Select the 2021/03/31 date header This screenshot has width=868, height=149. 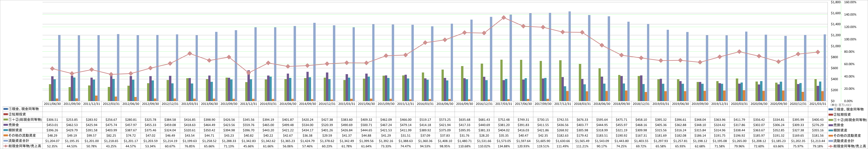click(818, 104)
